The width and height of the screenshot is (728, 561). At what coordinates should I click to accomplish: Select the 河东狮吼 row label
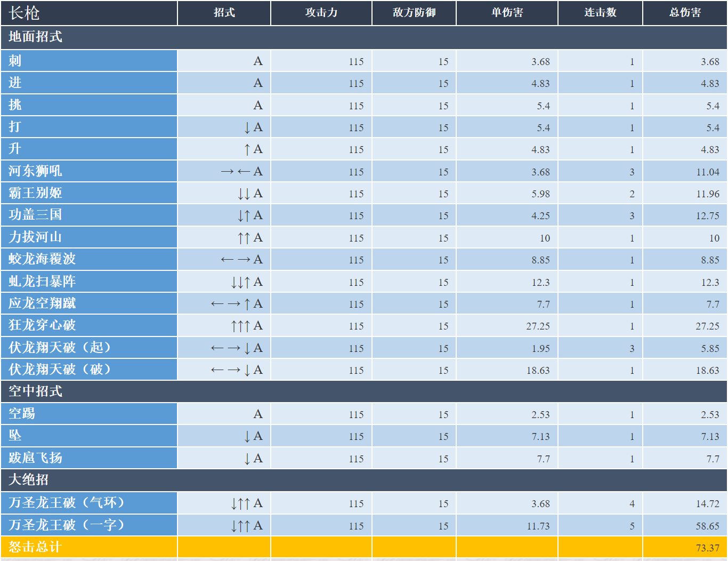pos(89,171)
